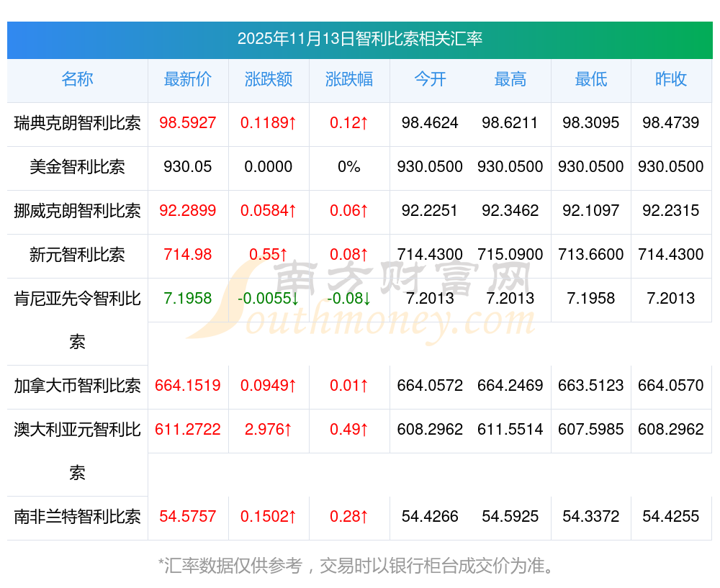The width and height of the screenshot is (720, 588).
Task: Select the 南非兰特智利比索 row name
Action: tap(77, 517)
